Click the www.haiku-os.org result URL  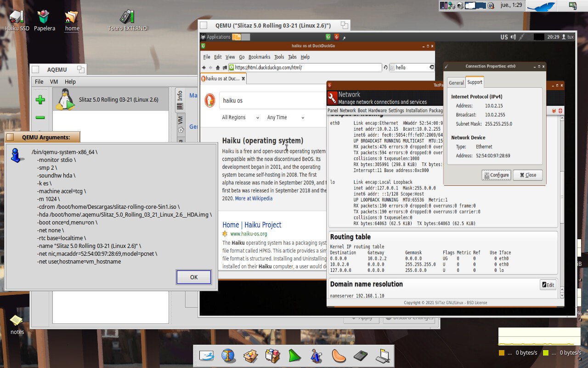(249, 234)
